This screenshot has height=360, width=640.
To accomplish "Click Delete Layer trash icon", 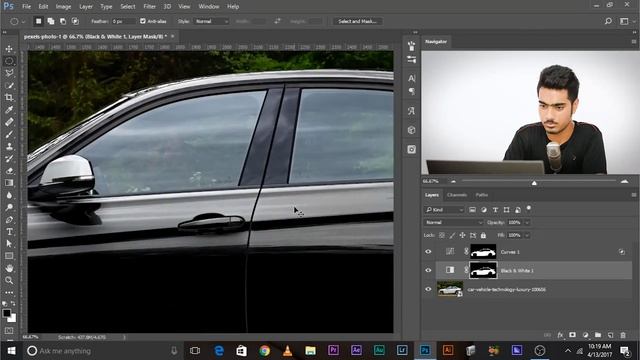I will click(x=623, y=335).
